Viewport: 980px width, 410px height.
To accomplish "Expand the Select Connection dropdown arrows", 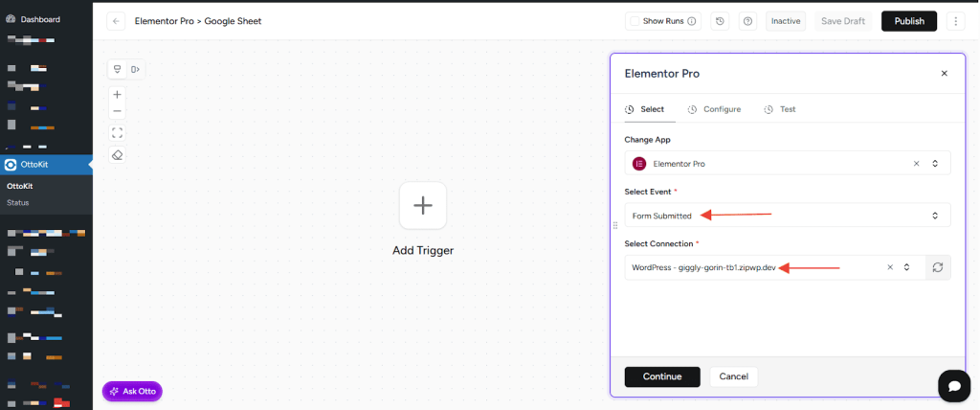I will [x=906, y=267].
